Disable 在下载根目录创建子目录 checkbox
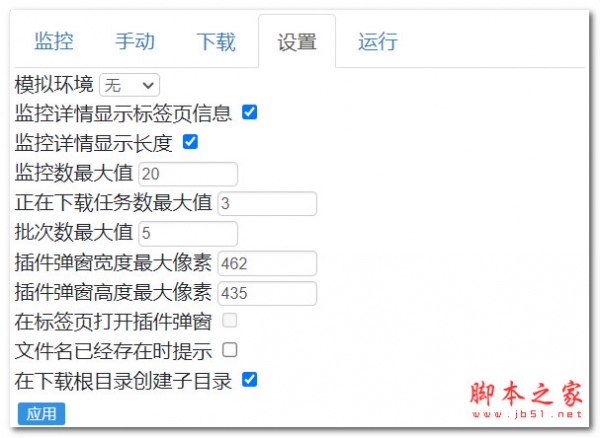The image size is (600, 438). point(250,380)
